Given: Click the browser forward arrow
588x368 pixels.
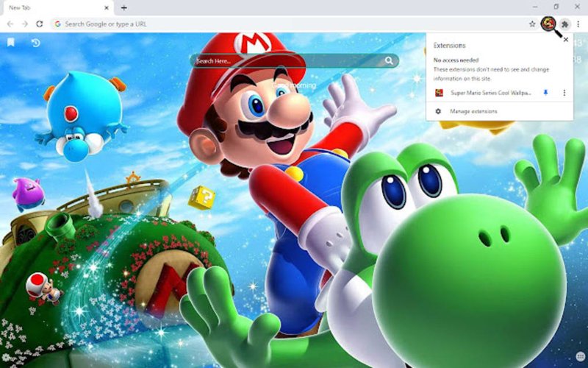Looking at the screenshot, I should click(x=25, y=24).
